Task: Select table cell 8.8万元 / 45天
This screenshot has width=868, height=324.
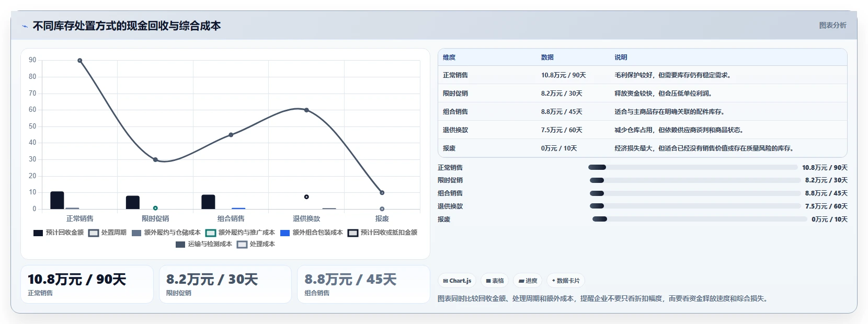Action: [562, 112]
